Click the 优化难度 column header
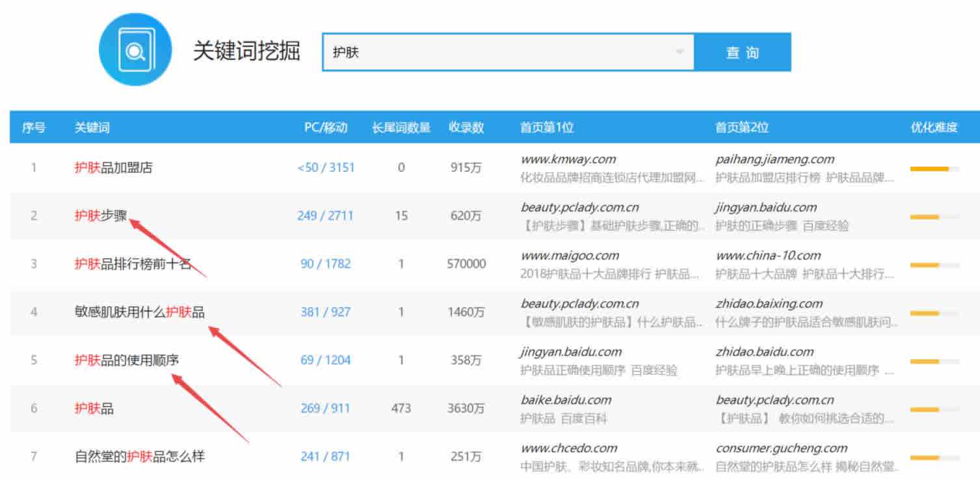 934,128
